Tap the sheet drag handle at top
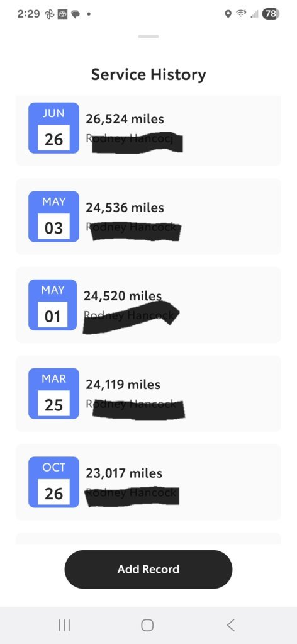 [148, 37]
